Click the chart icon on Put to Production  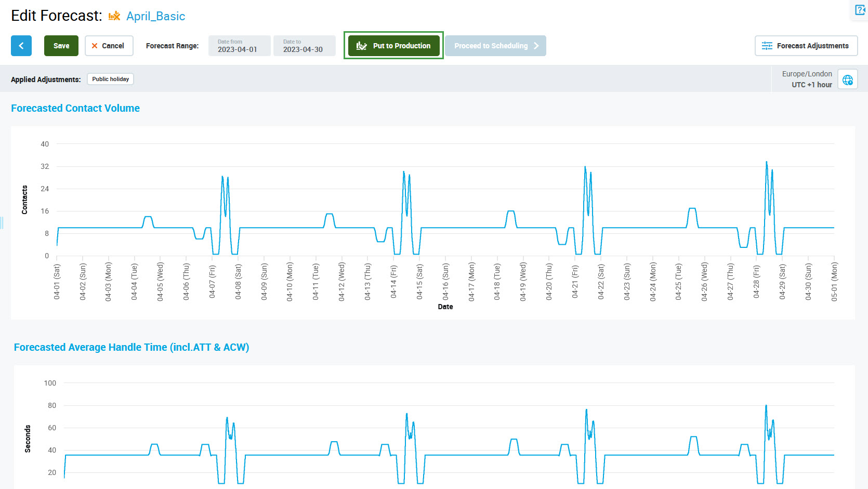(362, 46)
